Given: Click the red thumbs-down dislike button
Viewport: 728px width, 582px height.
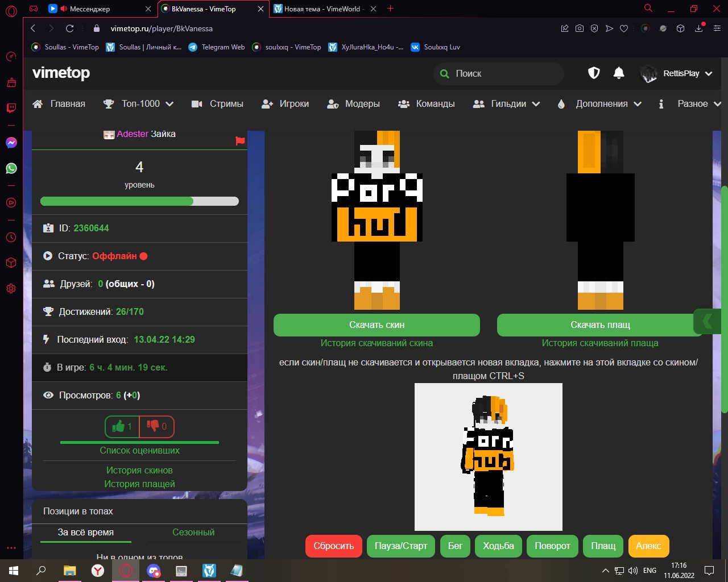Looking at the screenshot, I should (157, 426).
